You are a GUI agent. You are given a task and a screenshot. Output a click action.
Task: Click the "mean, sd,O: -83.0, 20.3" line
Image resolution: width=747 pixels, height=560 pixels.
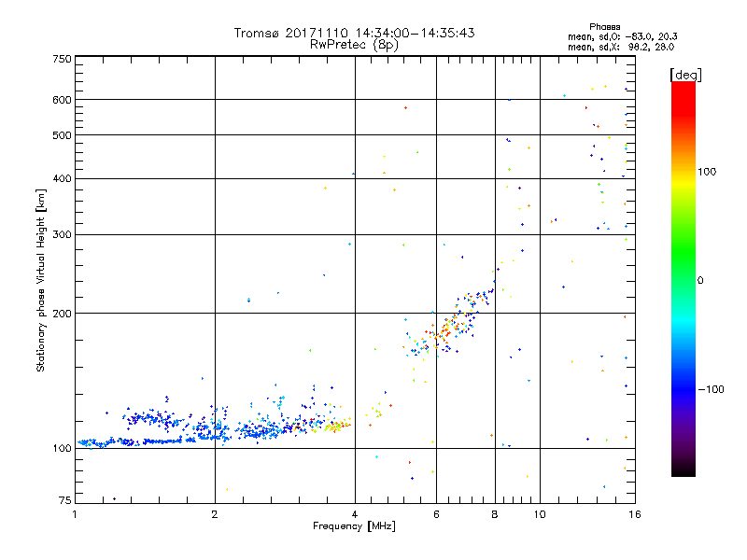click(x=622, y=36)
